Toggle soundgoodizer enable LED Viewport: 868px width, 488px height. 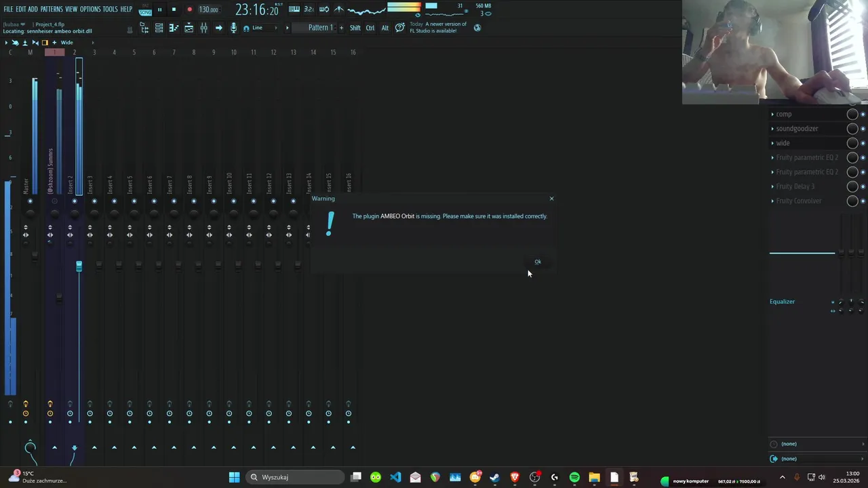(863, 128)
